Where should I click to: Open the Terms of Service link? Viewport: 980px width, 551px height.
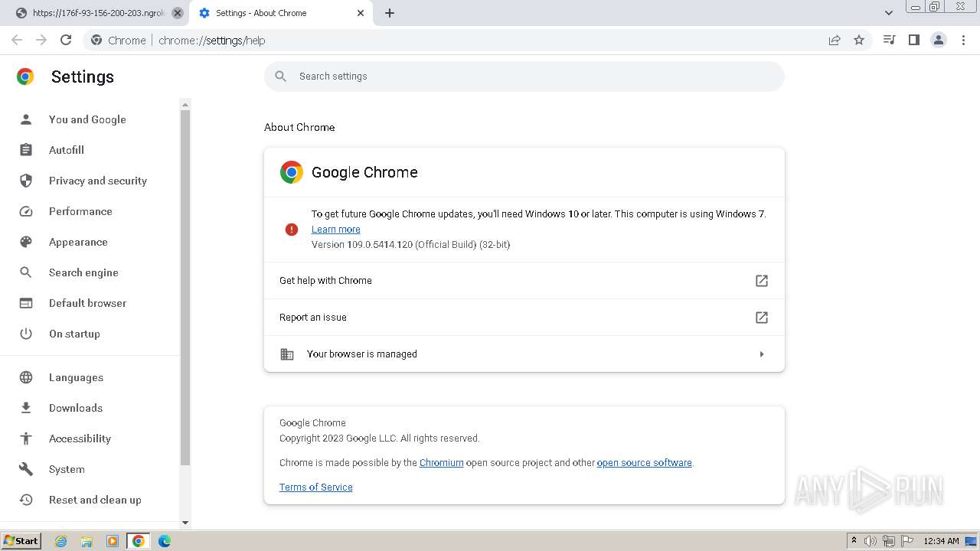(315, 487)
